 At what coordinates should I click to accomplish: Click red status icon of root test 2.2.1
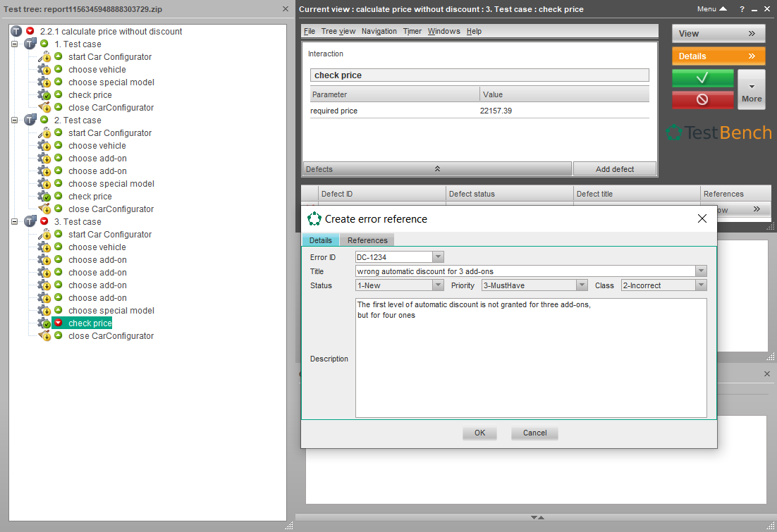[30, 31]
